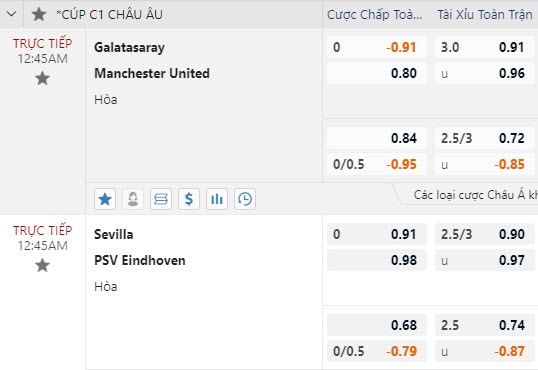Open the dollar sign icon in match toolbar
Viewport: 538px width, 370px height.
pyautogui.click(x=189, y=199)
